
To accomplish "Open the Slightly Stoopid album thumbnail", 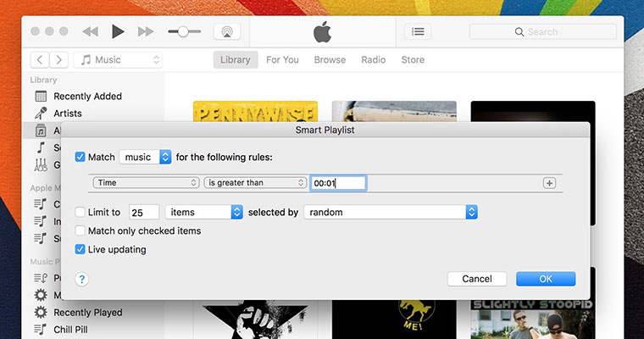I will click(x=533, y=320).
